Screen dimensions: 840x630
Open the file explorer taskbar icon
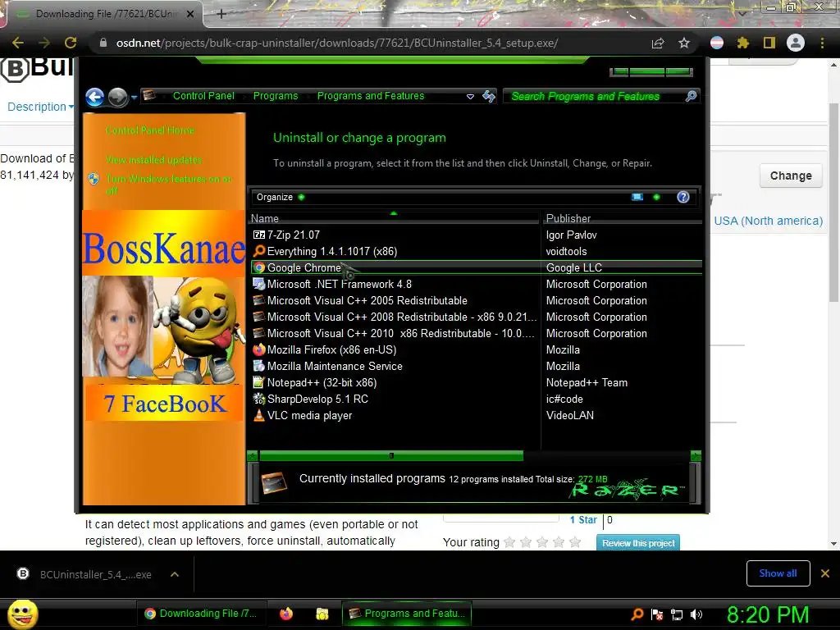tap(322, 614)
